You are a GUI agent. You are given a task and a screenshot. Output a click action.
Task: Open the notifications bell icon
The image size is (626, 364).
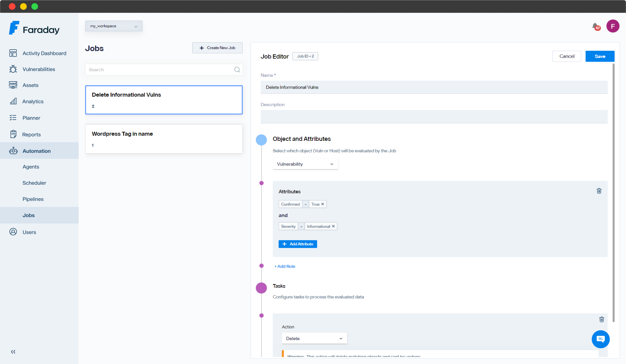(596, 26)
